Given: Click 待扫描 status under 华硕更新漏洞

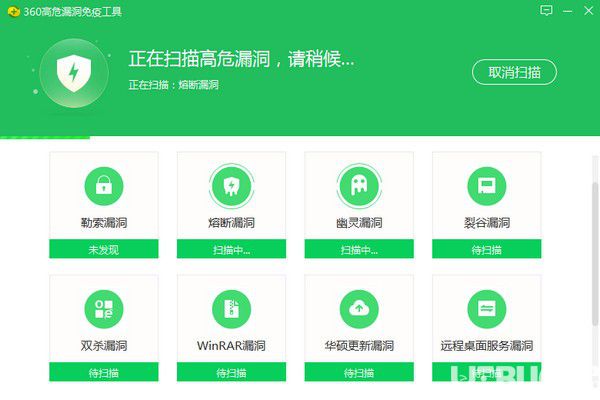Looking at the screenshot, I should (x=359, y=372).
